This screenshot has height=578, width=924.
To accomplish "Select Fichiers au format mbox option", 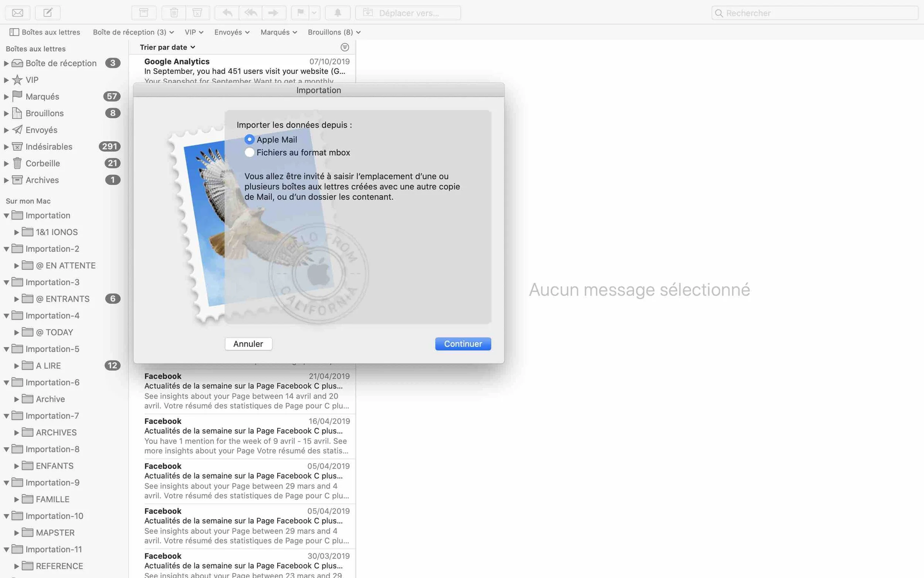I will [x=249, y=152].
